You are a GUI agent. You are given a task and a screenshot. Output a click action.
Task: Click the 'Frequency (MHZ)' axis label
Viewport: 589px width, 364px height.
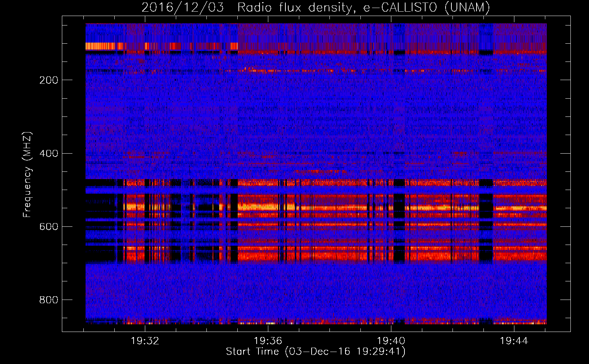pyautogui.click(x=27, y=174)
